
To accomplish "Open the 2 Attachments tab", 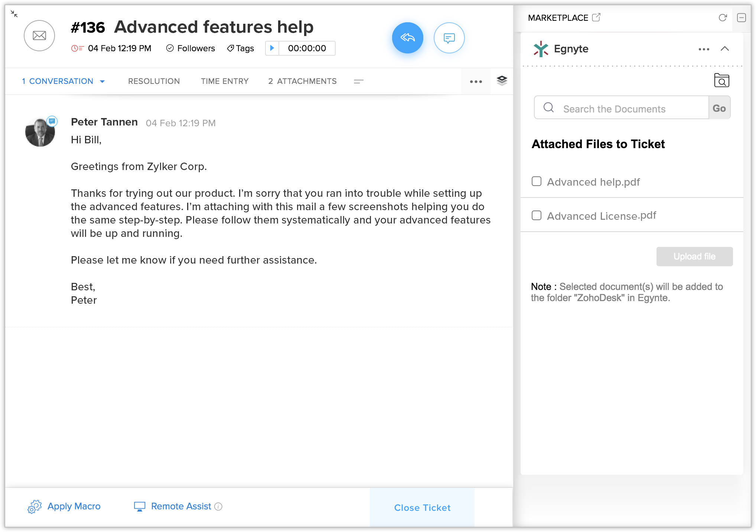I will click(302, 81).
